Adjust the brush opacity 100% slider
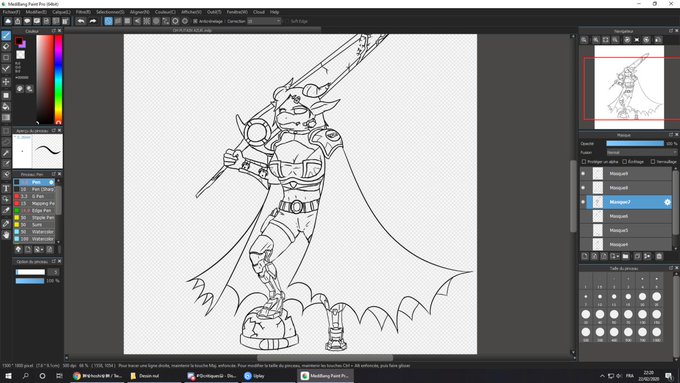680x383 pixels. pos(29,281)
